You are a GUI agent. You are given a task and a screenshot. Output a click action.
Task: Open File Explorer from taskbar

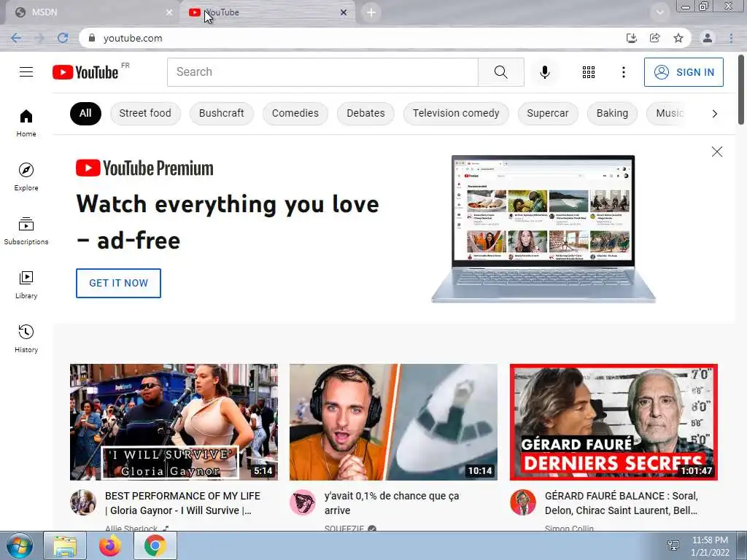(x=65, y=545)
